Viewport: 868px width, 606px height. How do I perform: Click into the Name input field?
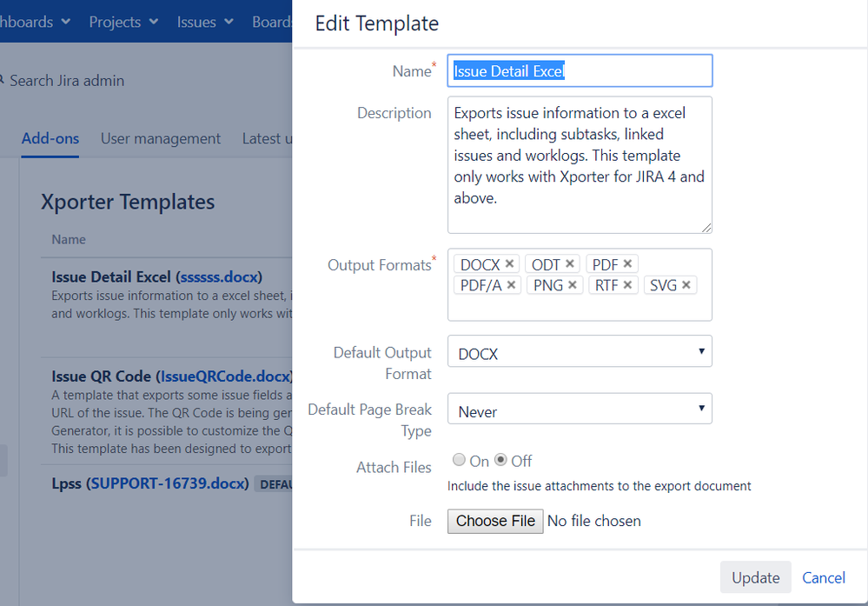580,71
